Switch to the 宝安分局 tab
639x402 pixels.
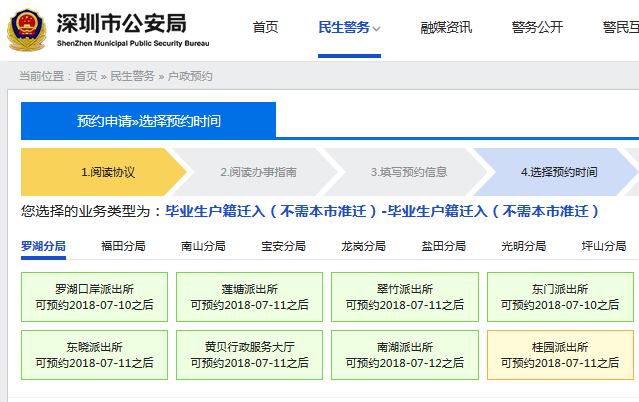click(283, 246)
